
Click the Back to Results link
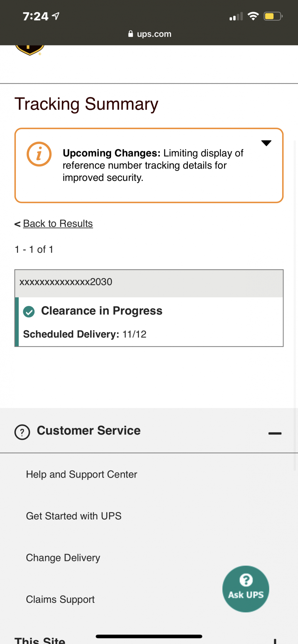point(58,223)
